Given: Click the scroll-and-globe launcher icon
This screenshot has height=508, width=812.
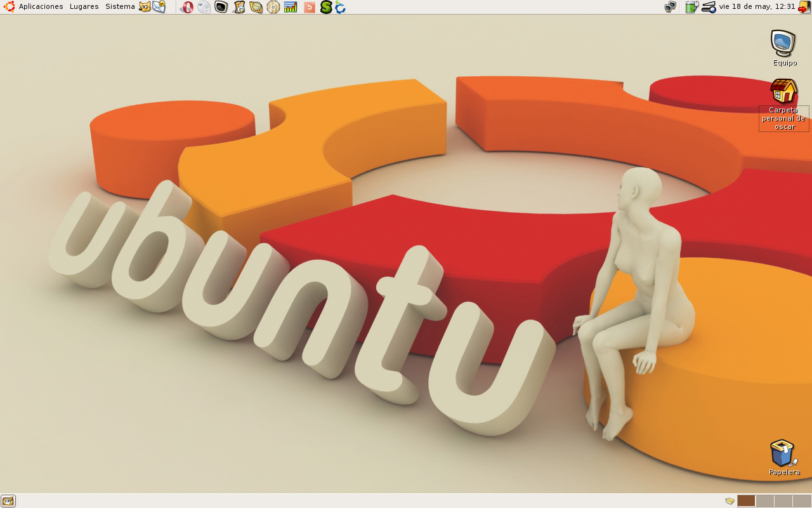Looking at the screenshot, I should (x=239, y=7).
